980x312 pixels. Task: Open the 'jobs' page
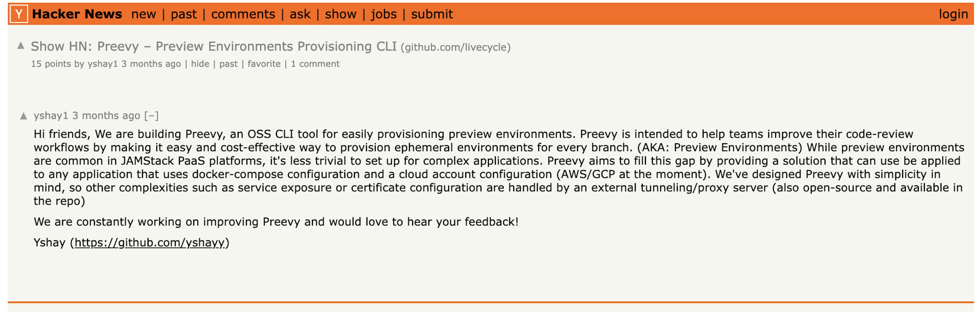384,15
